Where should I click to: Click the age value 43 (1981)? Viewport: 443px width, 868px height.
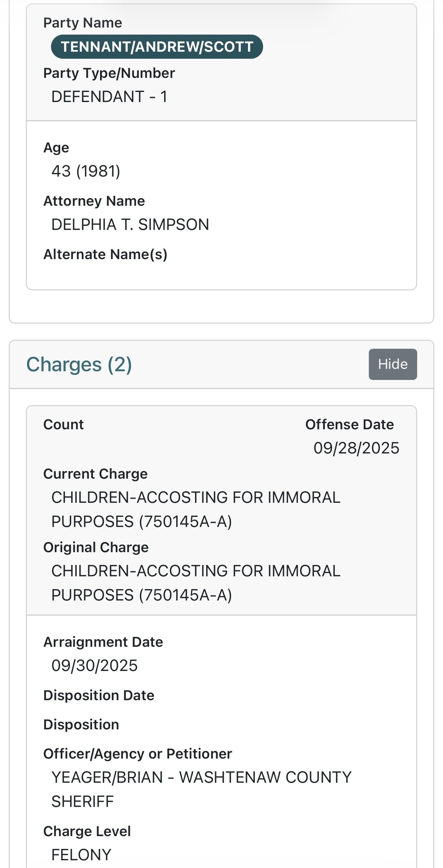[x=86, y=171]
